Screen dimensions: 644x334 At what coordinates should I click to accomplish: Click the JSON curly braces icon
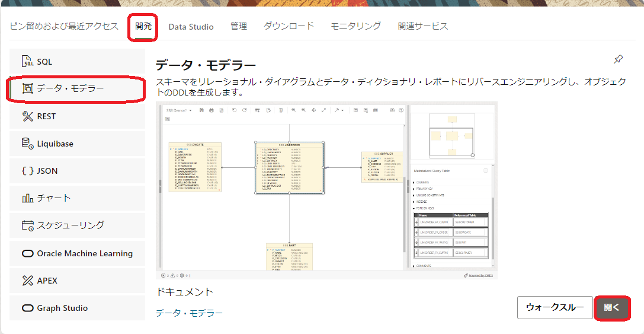click(x=28, y=171)
